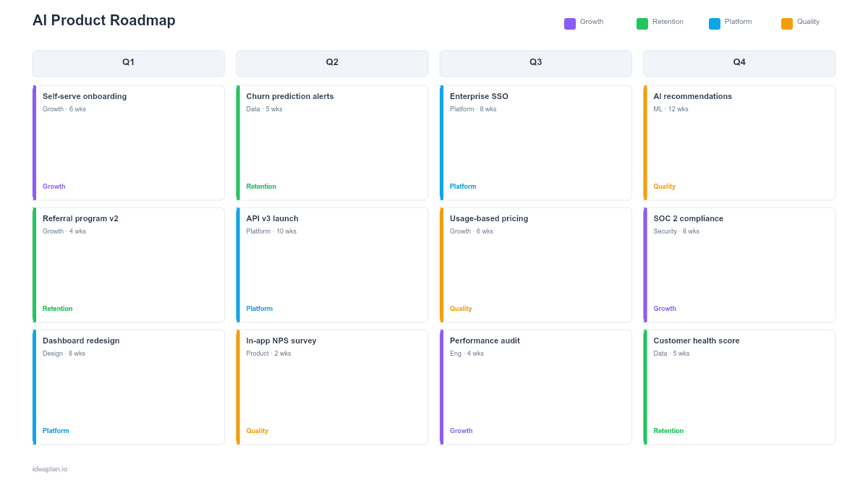Switch to the Q2 column header
The image size is (868, 488).
pyautogui.click(x=332, y=63)
